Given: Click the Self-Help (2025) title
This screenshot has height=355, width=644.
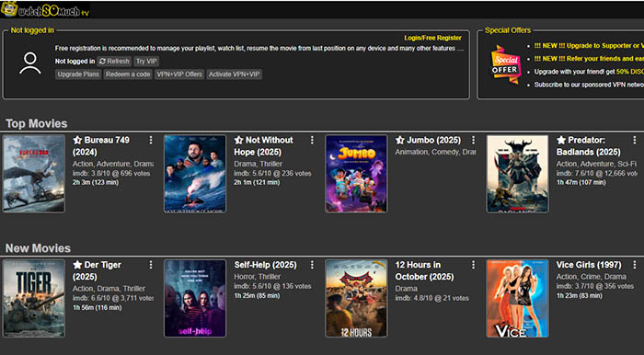Looking at the screenshot, I should (265, 265).
